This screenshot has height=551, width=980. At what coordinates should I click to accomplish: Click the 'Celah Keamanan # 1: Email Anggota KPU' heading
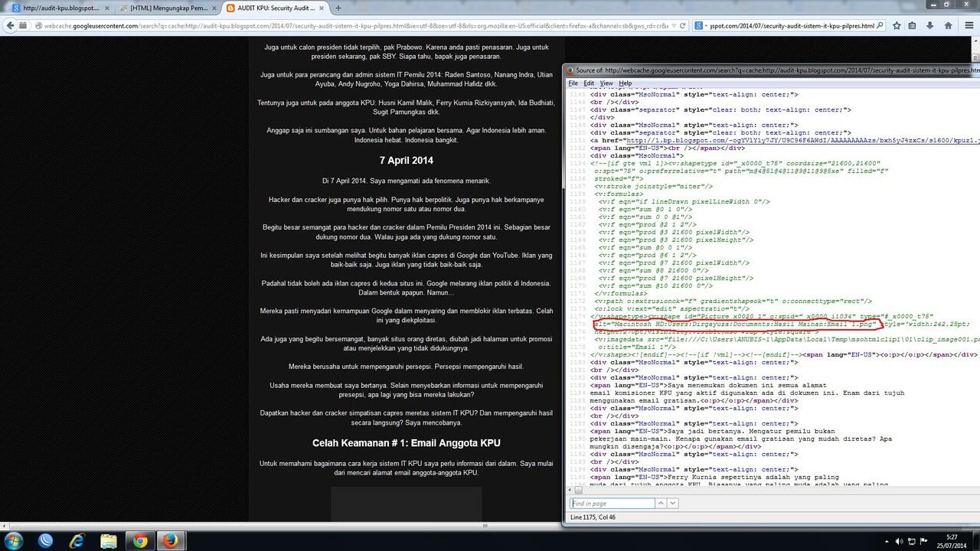(407, 443)
